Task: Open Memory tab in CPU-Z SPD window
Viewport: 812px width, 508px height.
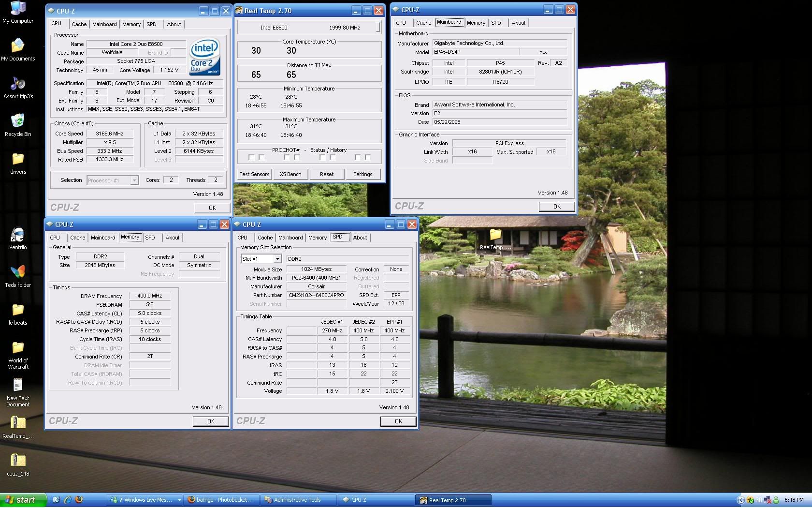Action: coord(318,238)
